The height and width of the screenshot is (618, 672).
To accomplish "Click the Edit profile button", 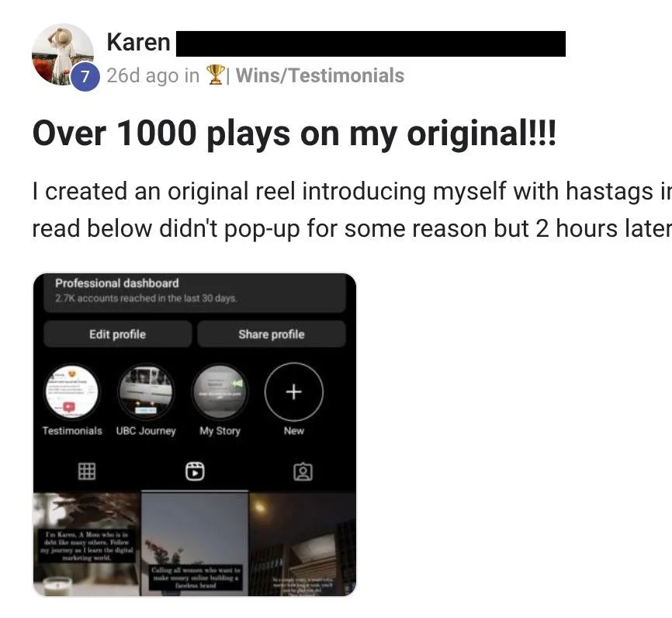I will (117, 334).
